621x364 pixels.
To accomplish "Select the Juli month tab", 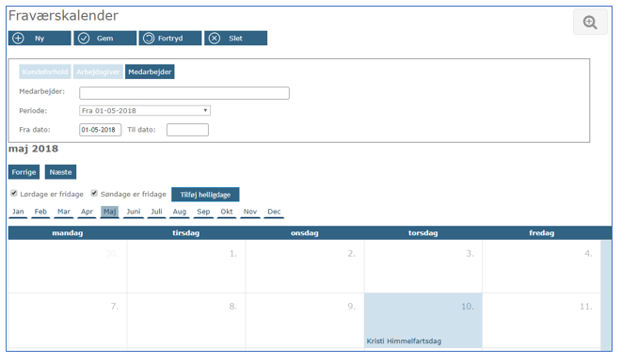I will tap(156, 212).
